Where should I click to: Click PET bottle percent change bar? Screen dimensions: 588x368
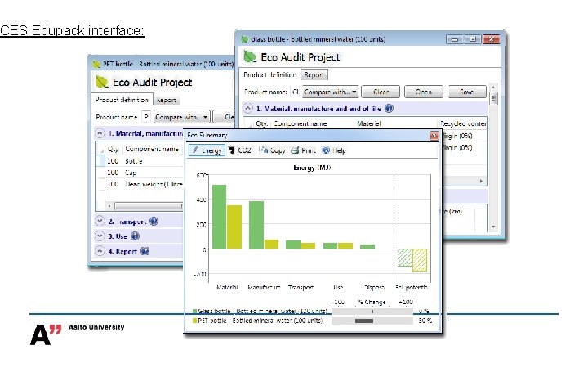(x=364, y=321)
